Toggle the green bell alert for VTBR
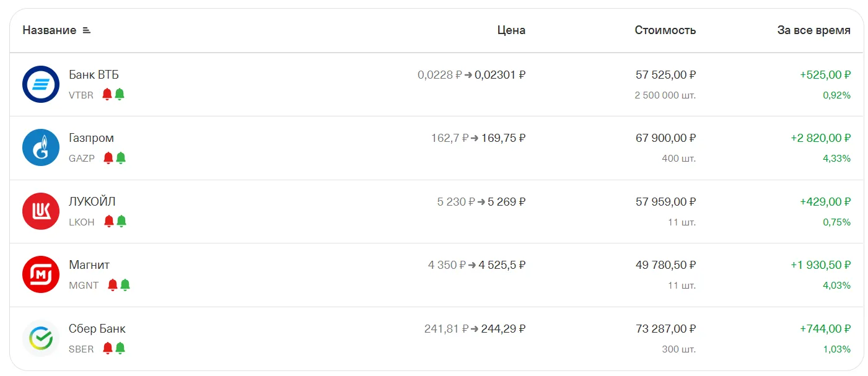Viewport: 868px width, 376px height. [x=120, y=94]
